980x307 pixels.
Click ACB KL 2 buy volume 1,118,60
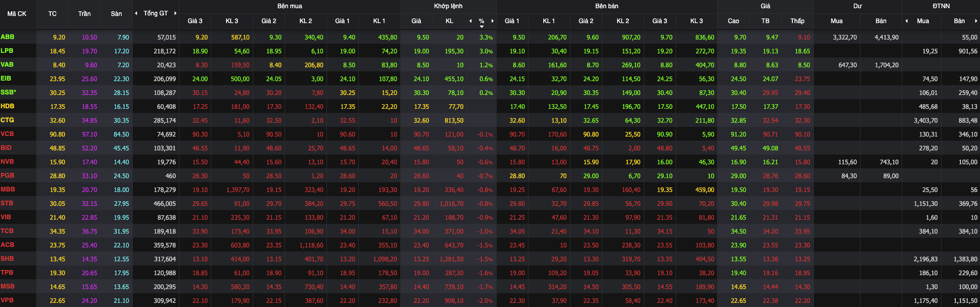click(x=311, y=245)
